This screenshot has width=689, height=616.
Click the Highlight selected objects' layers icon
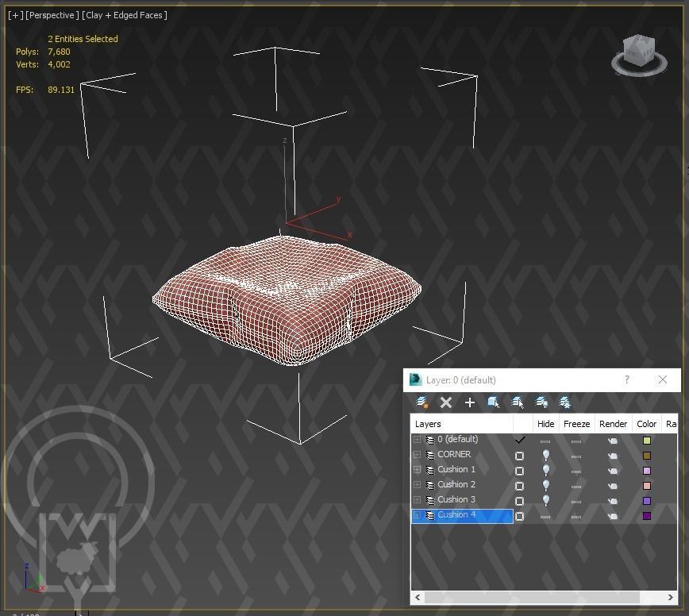click(518, 402)
